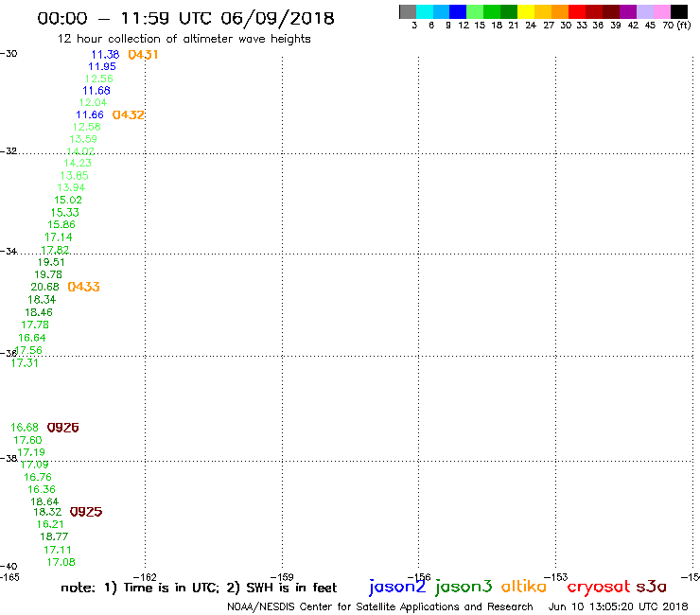Click the wave height '17.31'
The width and height of the screenshot is (700, 615).
25,362
